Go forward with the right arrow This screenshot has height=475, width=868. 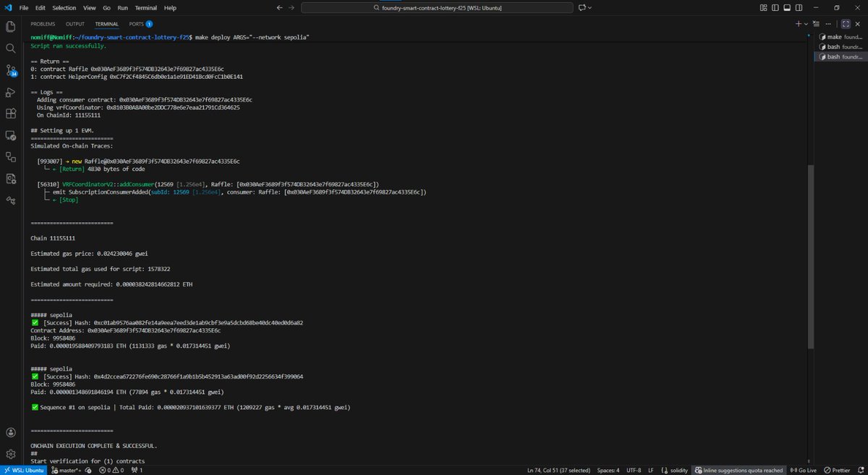click(x=293, y=7)
